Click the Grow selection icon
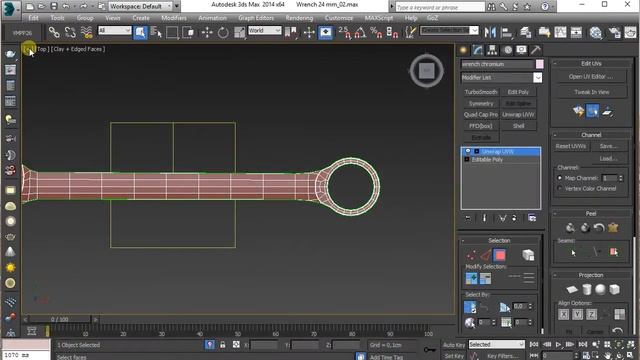Image resolution: width=640 pixels, height=360 pixels. pyautogui.click(x=471, y=278)
